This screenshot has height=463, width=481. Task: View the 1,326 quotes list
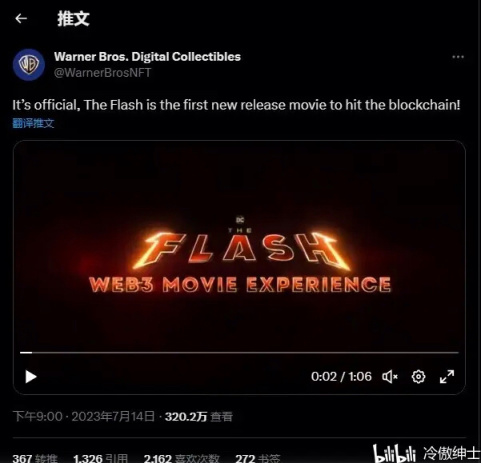point(100,458)
